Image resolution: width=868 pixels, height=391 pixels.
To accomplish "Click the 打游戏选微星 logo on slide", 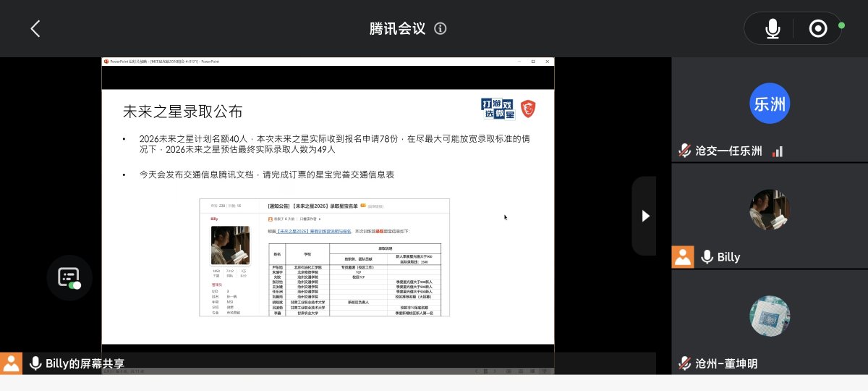I will 497,109.
